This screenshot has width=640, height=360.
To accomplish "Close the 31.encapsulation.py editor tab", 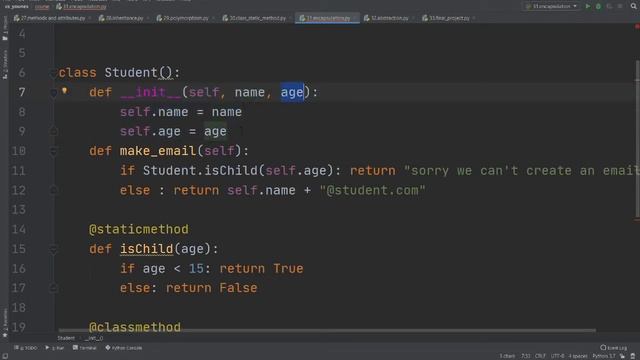I will pyautogui.click(x=354, y=18).
